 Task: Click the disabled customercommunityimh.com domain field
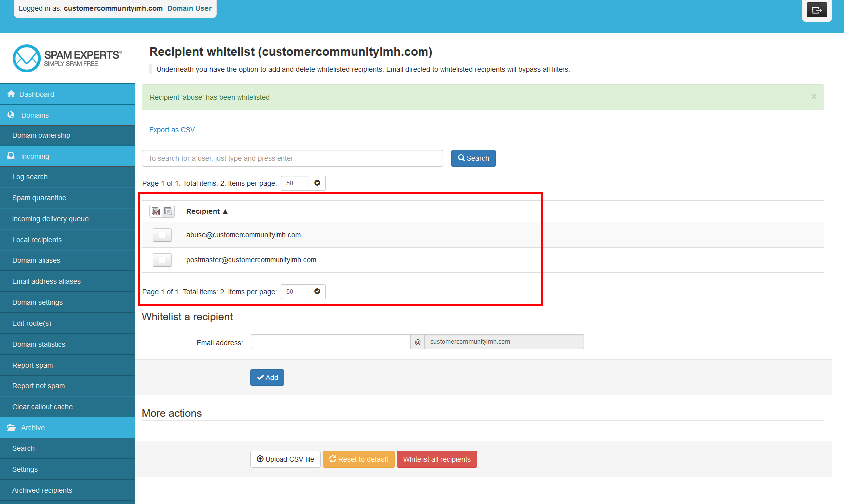pos(505,342)
